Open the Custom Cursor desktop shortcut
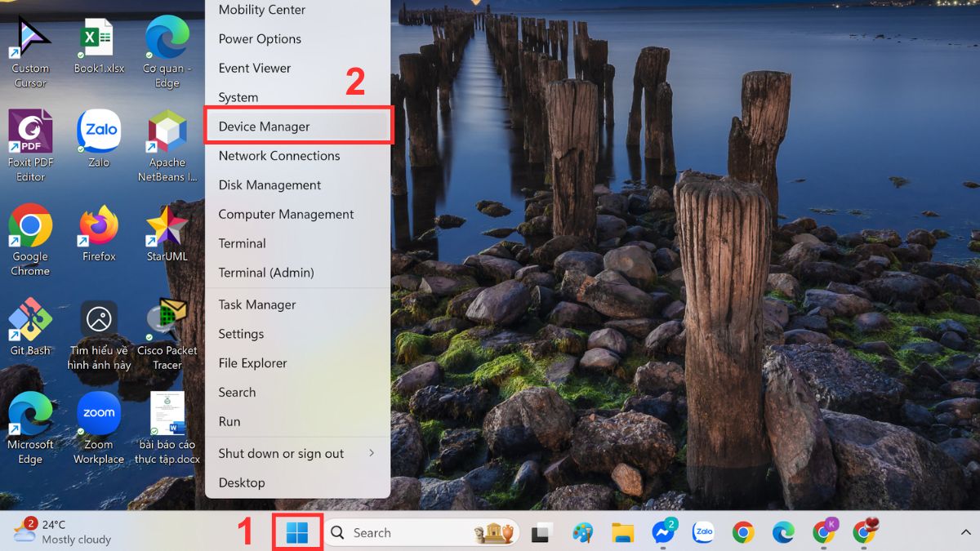980x551 pixels. pyautogui.click(x=30, y=52)
